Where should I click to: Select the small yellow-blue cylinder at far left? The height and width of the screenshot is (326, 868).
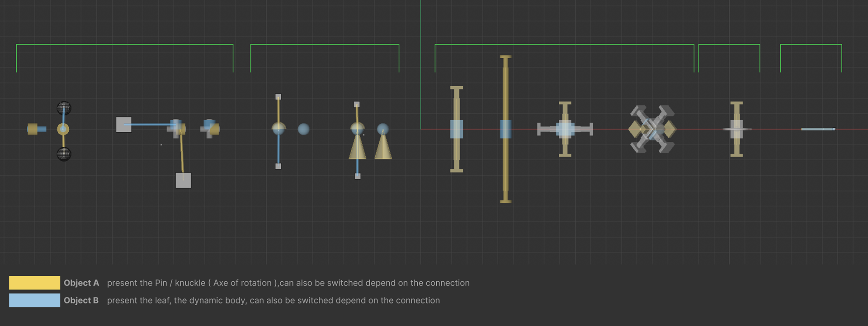click(x=37, y=129)
